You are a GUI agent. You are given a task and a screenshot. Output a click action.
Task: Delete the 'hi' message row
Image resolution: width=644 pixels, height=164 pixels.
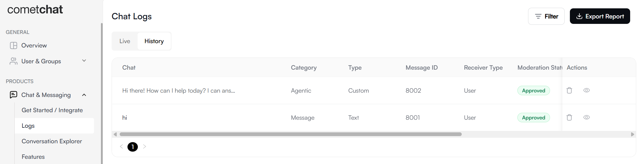coord(569,117)
